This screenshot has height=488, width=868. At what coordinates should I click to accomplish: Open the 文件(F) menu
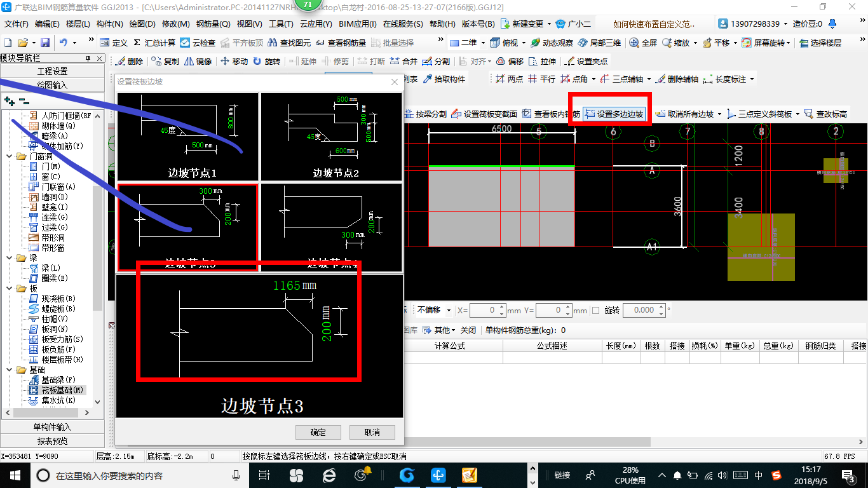tap(16, 24)
